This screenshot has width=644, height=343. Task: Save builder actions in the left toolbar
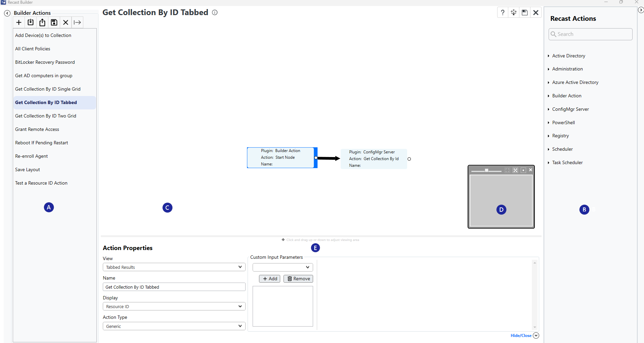(54, 22)
